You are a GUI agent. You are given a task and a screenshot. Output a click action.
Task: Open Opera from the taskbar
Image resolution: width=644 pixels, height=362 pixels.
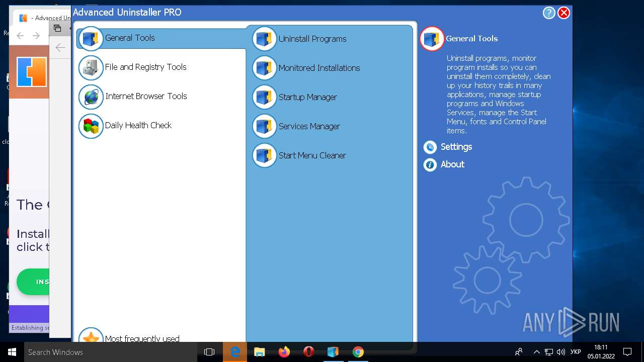[309, 352]
